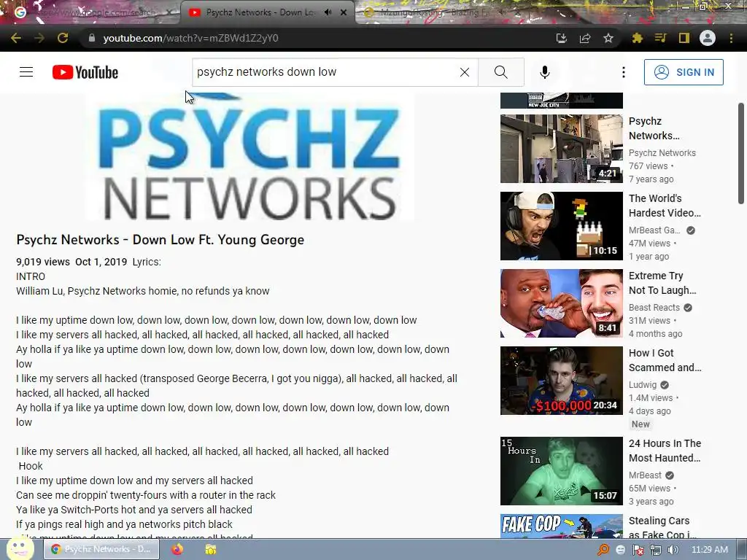Screen dimensions: 747x560
Task: Open the MrBeast Ga… channel name
Action: click(x=654, y=230)
